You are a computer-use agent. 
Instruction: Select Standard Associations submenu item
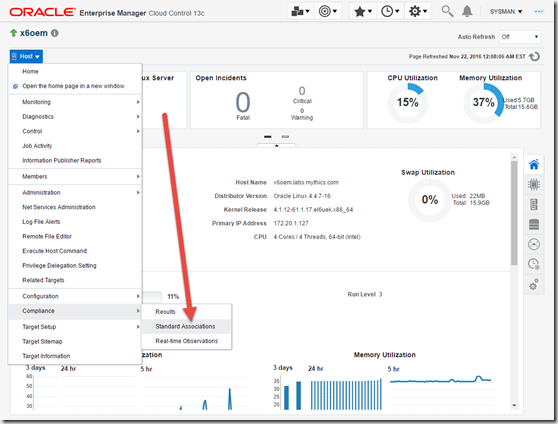tap(186, 326)
